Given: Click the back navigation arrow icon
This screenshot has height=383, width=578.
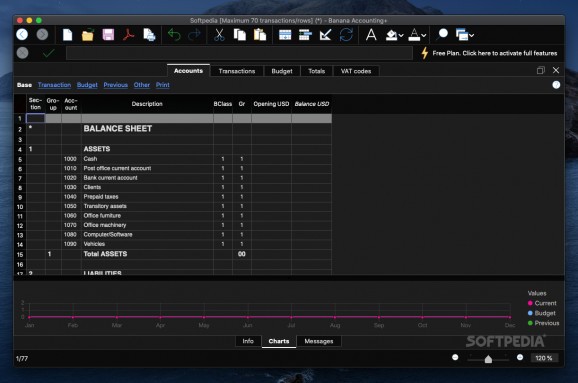Looking at the screenshot, I should (22, 35).
